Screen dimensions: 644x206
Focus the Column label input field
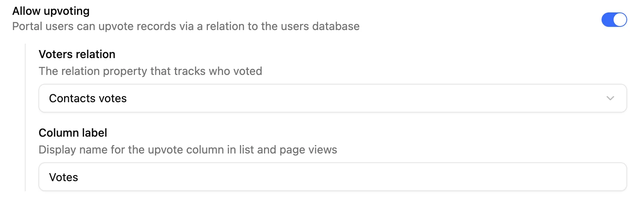[332, 177]
